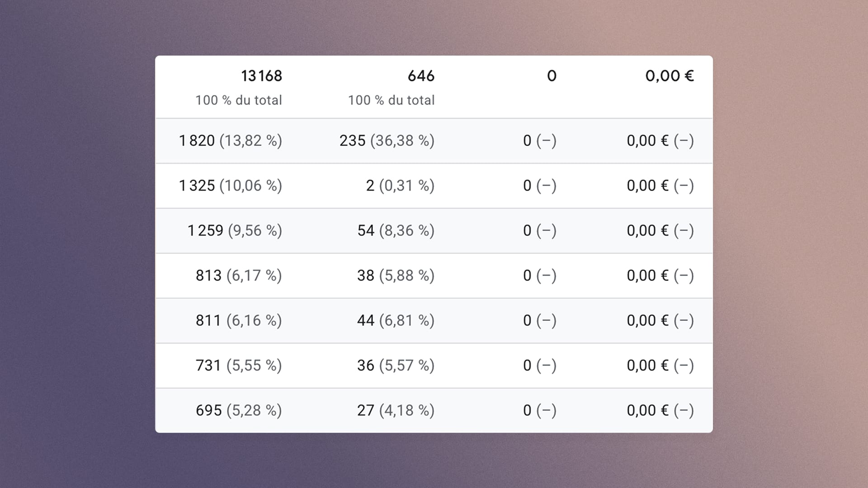Click the total value 13 168
Screen dimensions: 868x488
click(x=261, y=76)
